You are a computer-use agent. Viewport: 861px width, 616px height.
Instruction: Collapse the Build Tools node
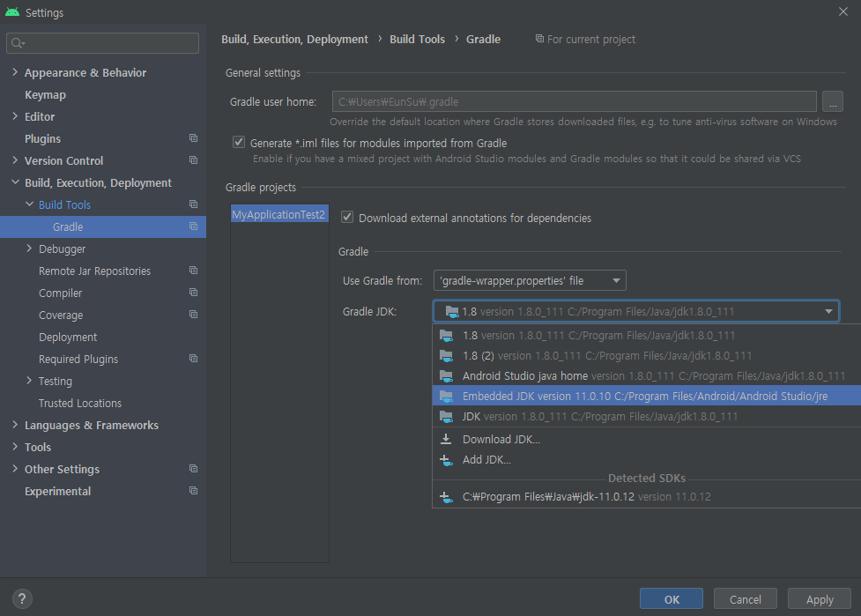click(x=30, y=204)
